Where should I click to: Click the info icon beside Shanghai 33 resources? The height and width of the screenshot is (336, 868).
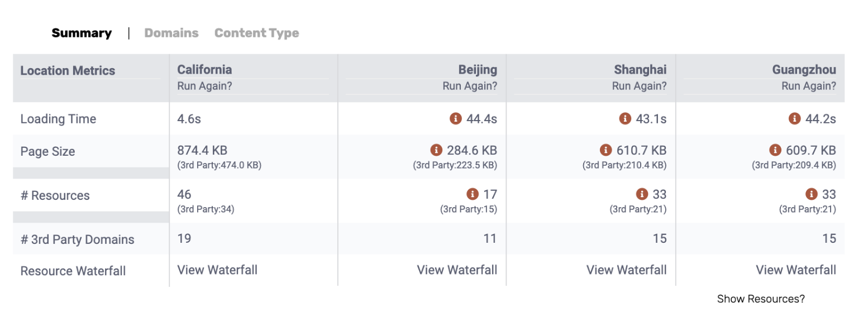point(642,194)
